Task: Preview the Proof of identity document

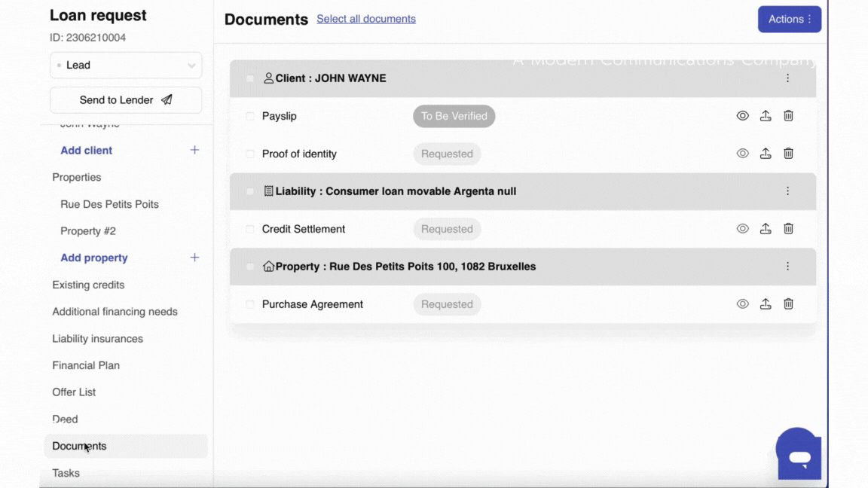Action: 742,154
